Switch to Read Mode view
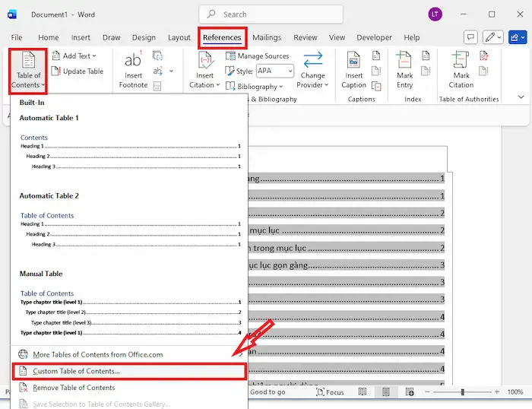Viewport: 532px width, 409px height. pos(363,392)
